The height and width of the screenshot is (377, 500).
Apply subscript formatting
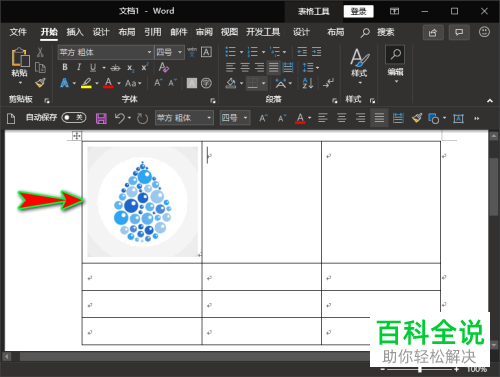pos(130,68)
